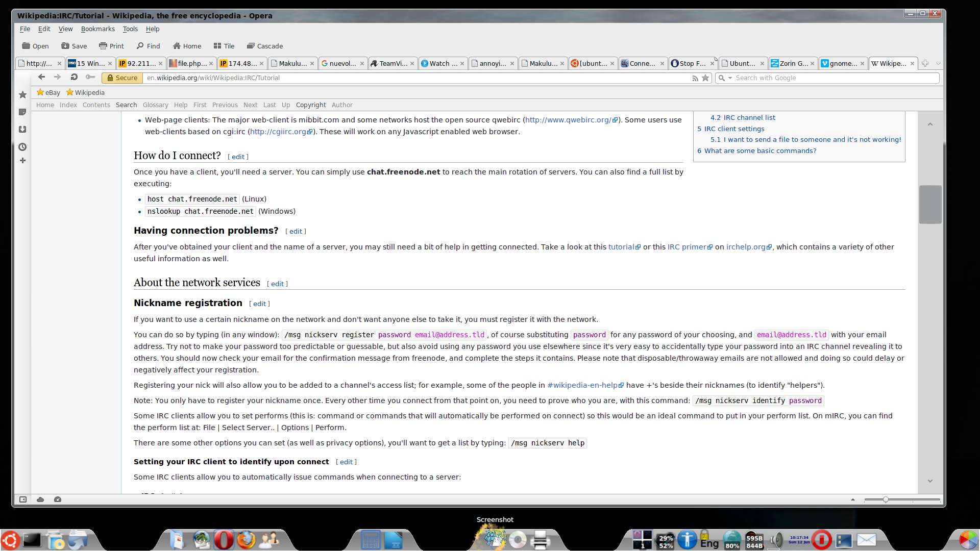Adjust the page zoom slider
Viewport: 980px width, 551px height.
point(886,499)
